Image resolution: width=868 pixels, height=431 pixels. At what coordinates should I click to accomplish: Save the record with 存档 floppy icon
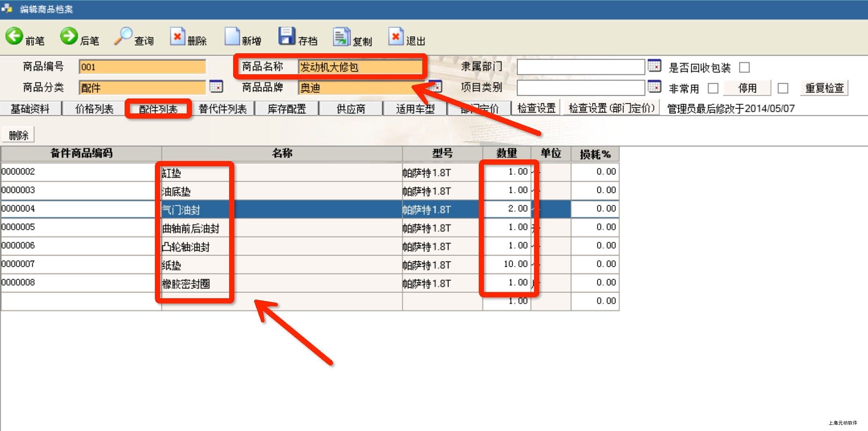click(x=287, y=36)
